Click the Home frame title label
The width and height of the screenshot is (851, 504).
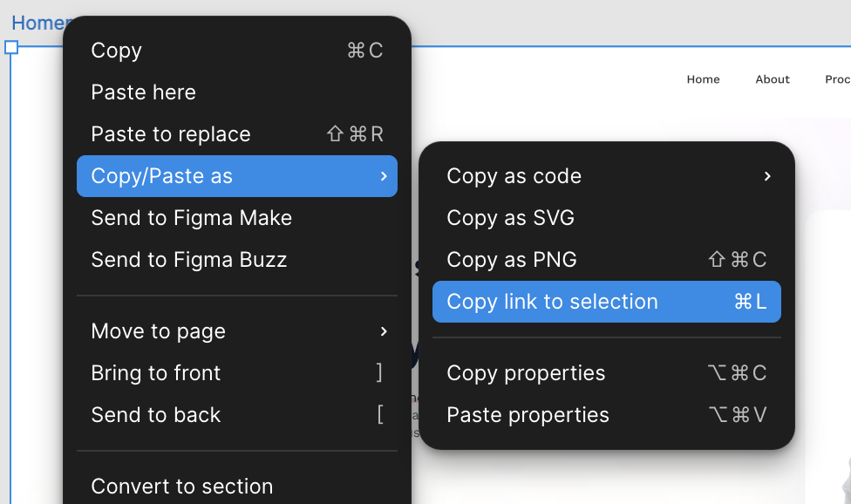point(35,23)
